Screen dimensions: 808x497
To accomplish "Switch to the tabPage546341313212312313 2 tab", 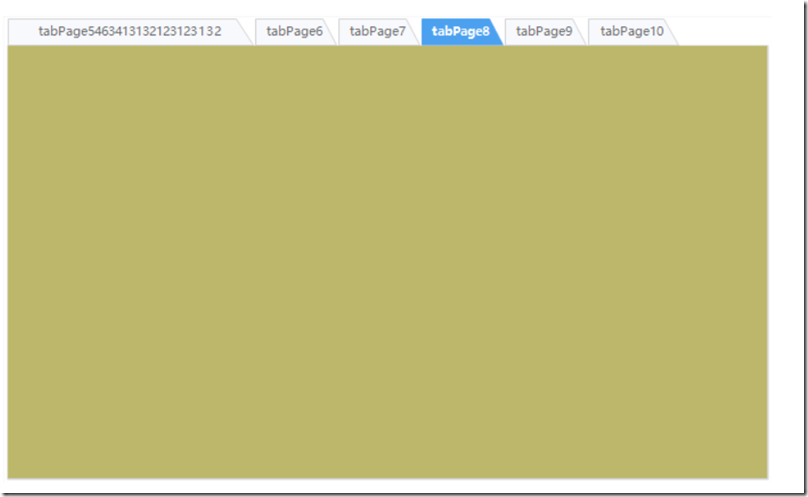I will pyautogui.click(x=130, y=31).
